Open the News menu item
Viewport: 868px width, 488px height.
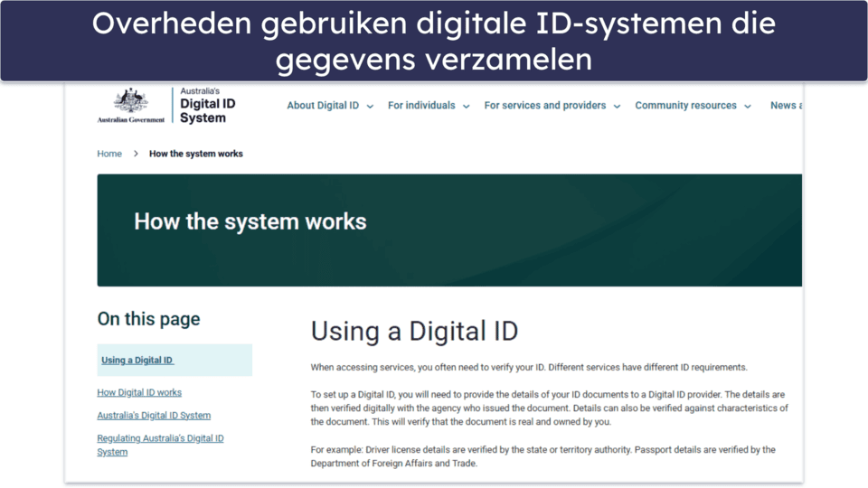click(786, 105)
